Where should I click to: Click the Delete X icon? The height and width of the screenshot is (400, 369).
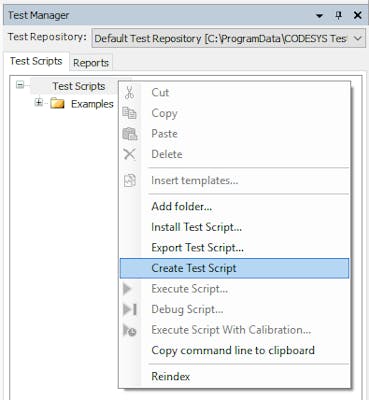(x=129, y=154)
